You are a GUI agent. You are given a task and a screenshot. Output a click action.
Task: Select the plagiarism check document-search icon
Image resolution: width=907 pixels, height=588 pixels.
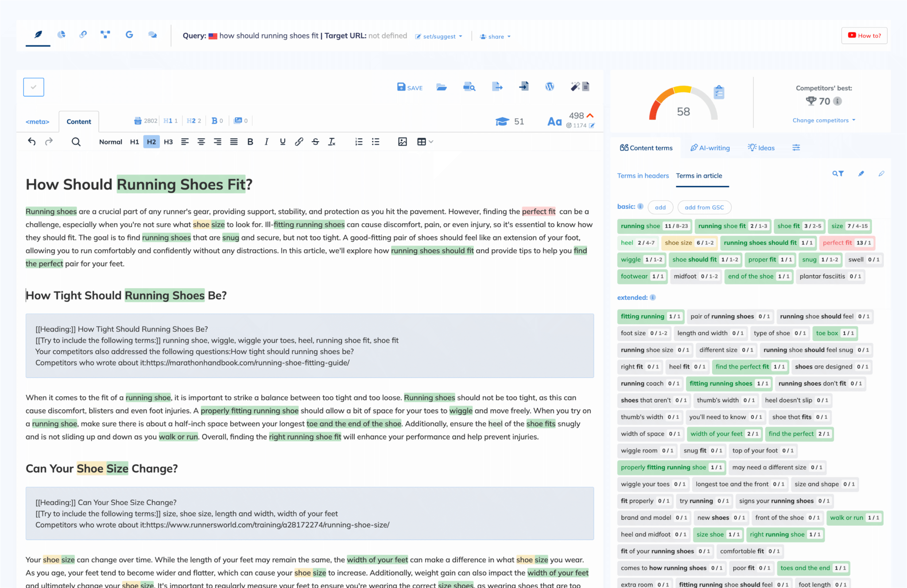[469, 87]
